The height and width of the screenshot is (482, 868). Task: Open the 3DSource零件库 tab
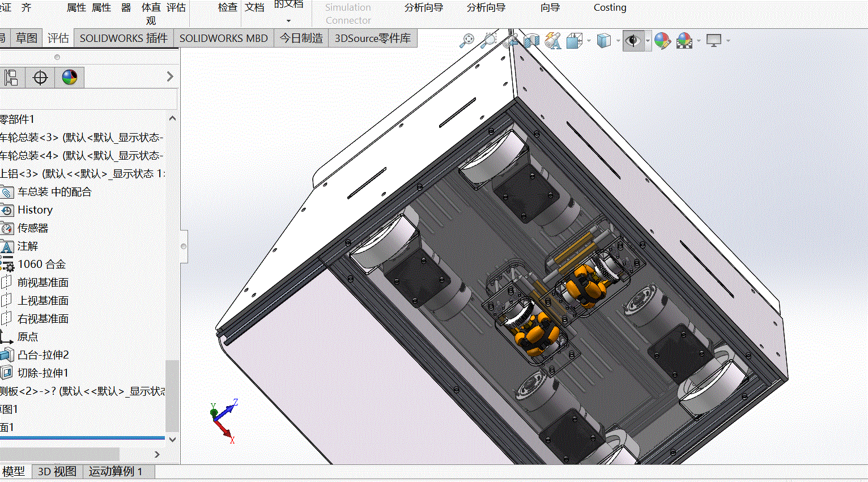pos(373,38)
